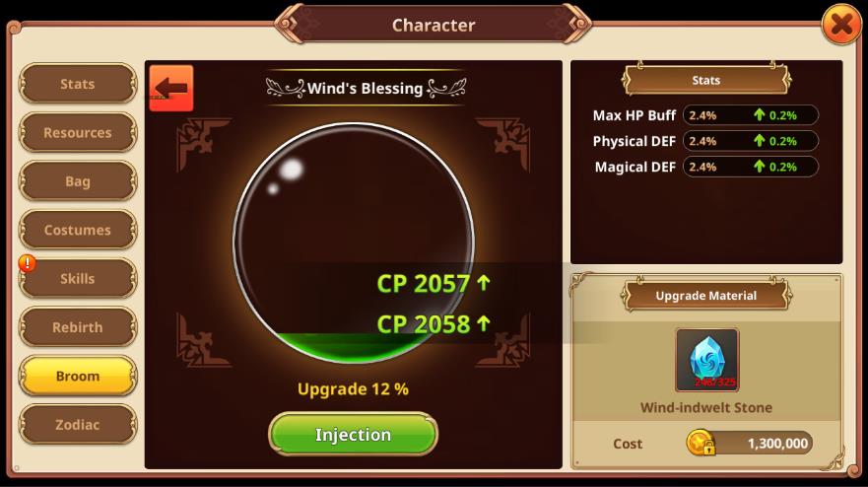Close the Character window with orange X
This screenshot has height=487, width=868.
(x=841, y=25)
